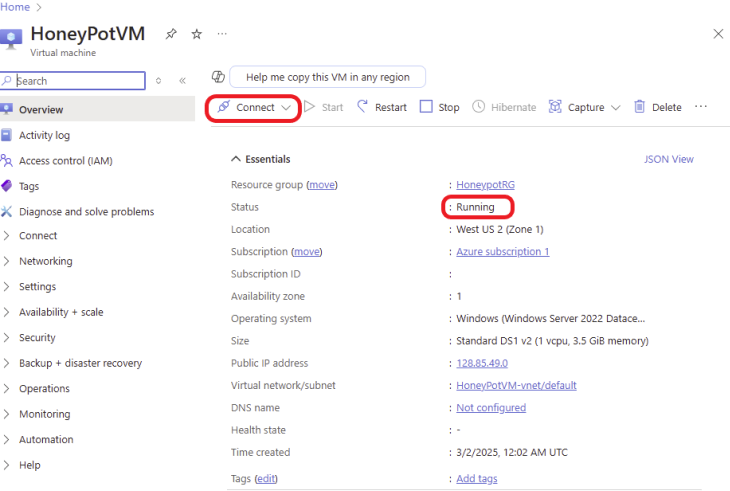
Task: Go to Home breadcrumb
Action: pos(15,7)
